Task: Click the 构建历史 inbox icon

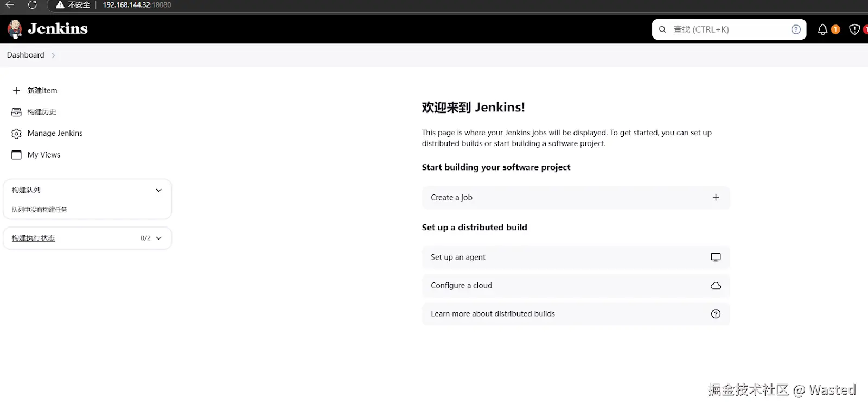Action: pyautogui.click(x=16, y=112)
